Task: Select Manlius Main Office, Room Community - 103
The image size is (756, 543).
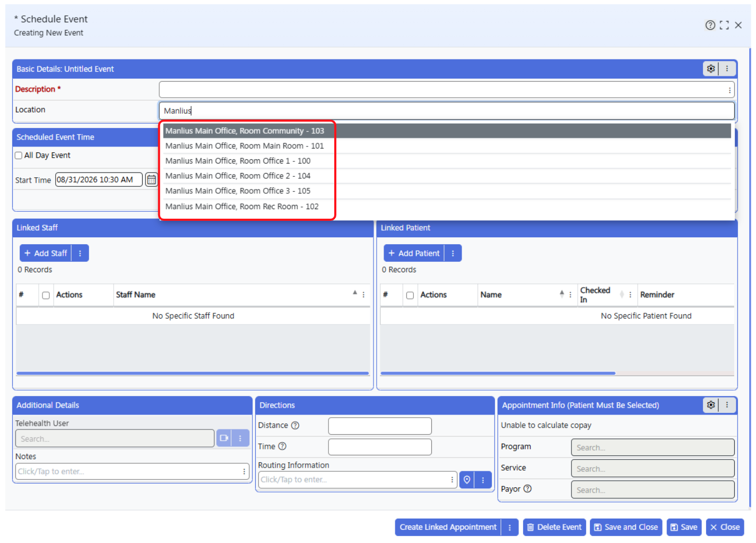Action: [x=447, y=131]
